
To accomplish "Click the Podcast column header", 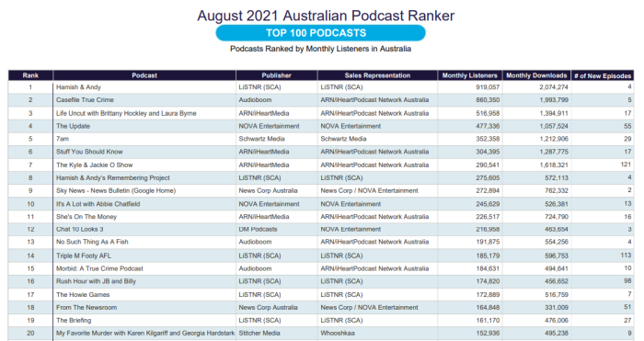I will pyautogui.click(x=144, y=75).
